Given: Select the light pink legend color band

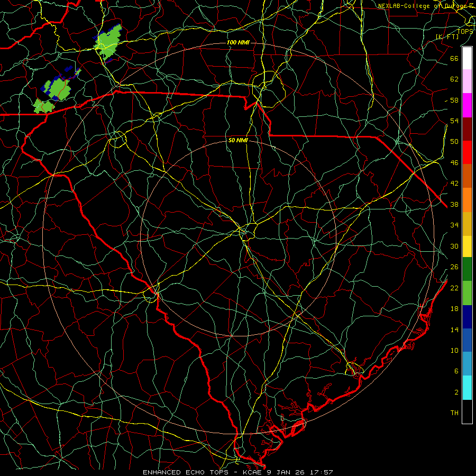Looking at the screenshot, I should pos(467,81).
